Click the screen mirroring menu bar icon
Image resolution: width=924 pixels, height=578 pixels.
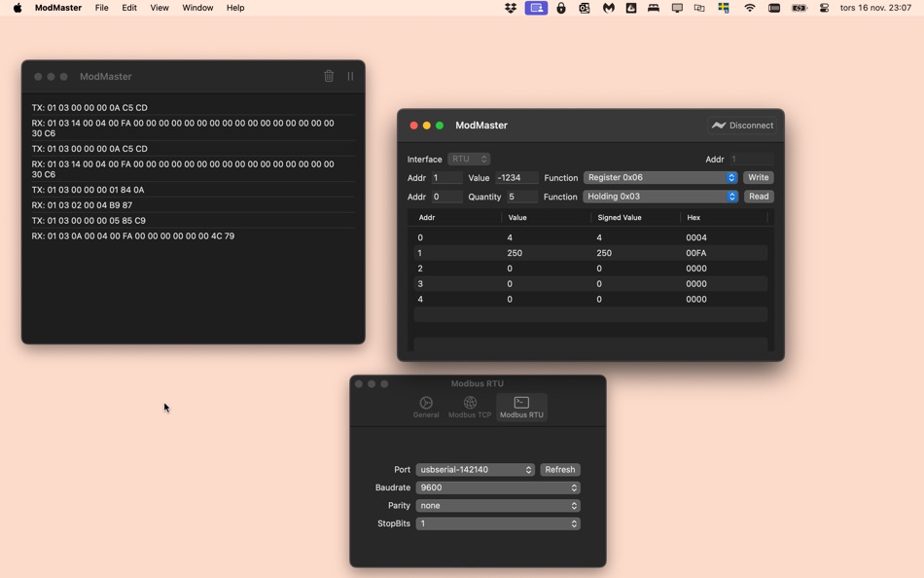coord(699,8)
